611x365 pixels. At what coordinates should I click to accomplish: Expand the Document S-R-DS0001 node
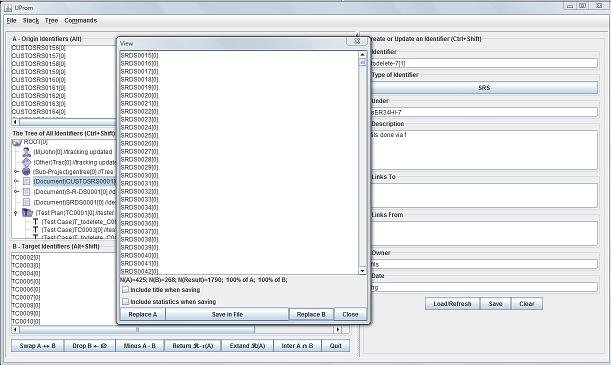point(16,192)
